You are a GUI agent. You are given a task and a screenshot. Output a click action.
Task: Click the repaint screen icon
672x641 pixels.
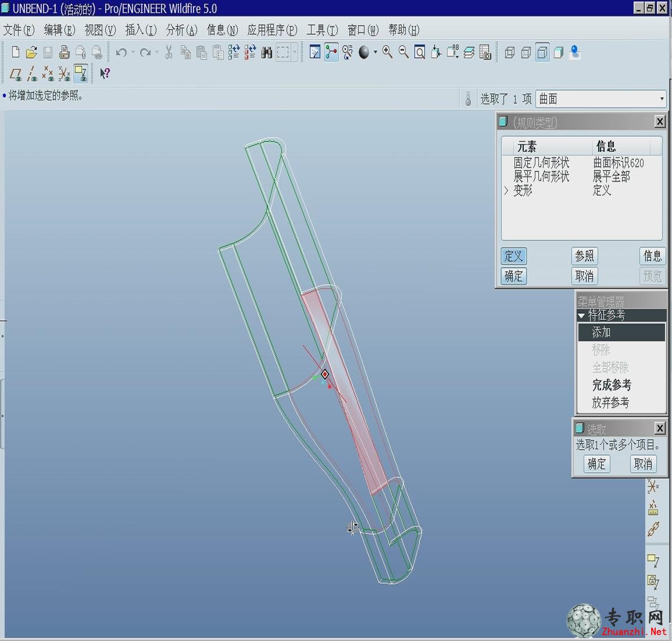tap(315, 52)
